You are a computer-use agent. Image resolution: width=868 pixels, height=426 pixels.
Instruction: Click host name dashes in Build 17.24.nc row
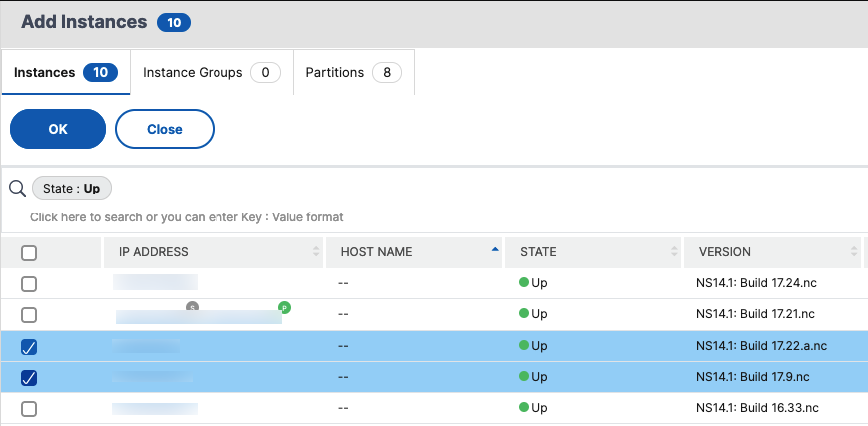(x=343, y=283)
